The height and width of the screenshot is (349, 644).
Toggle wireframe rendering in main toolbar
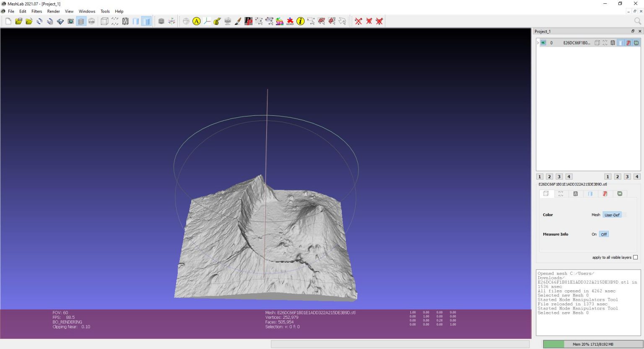pos(125,21)
